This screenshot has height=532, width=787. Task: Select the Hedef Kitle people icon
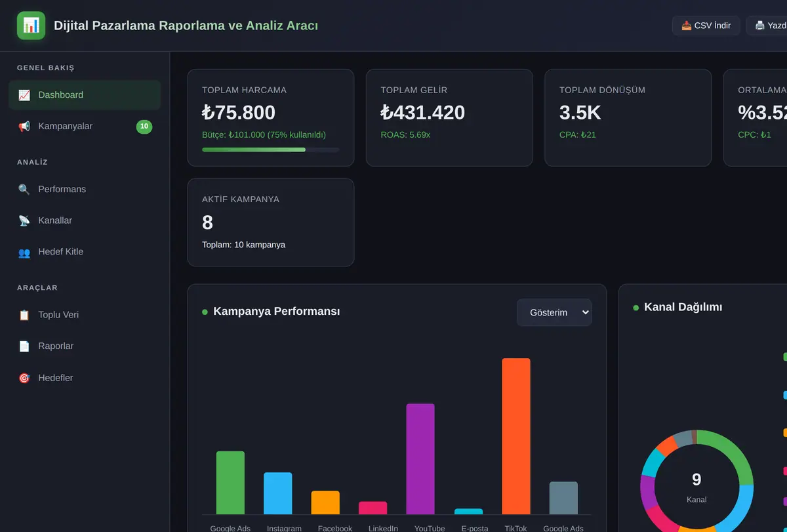coord(24,253)
